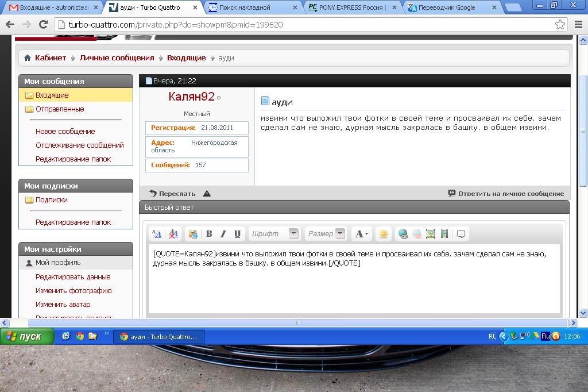
Task: Switch to the Переводчик Google tab
Action: pos(448,7)
